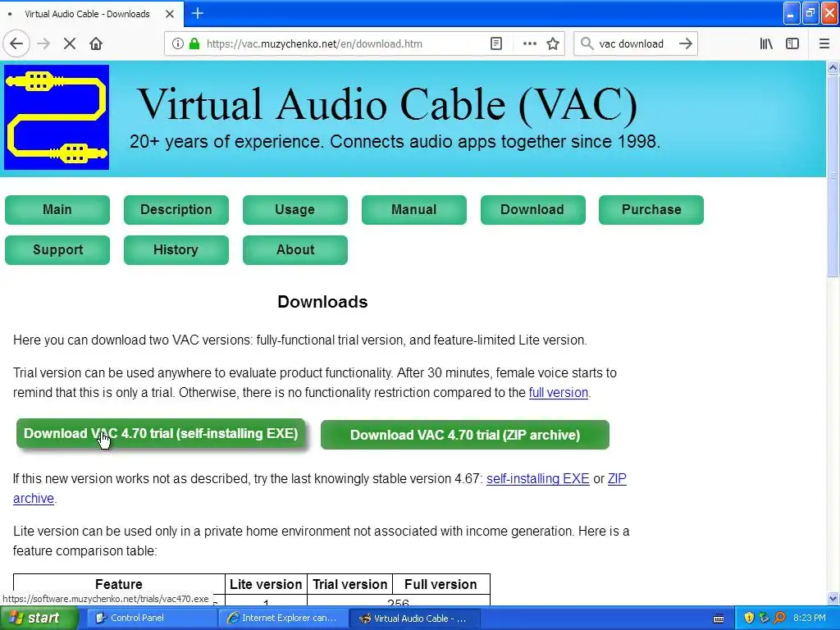Switch to Control Panel taskbar window
Viewport: 840px width, 630px height.
[150, 618]
